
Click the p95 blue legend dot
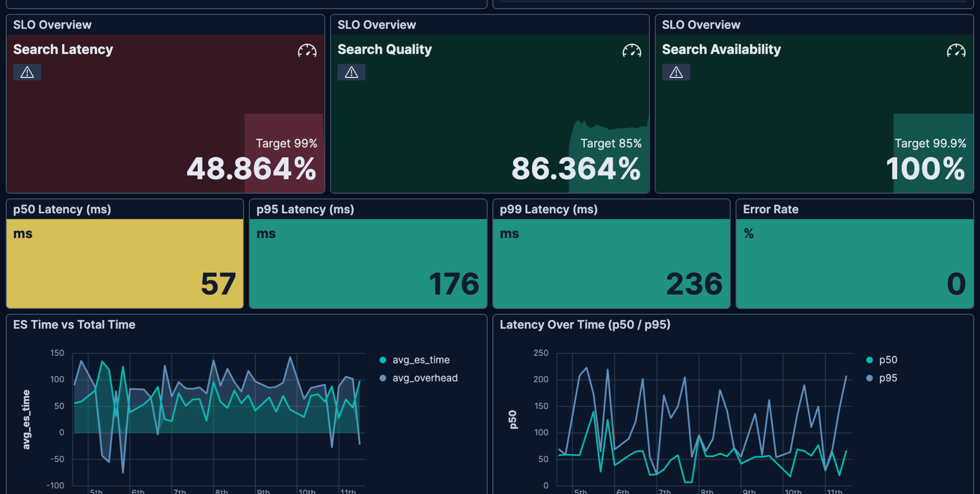point(869,378)
